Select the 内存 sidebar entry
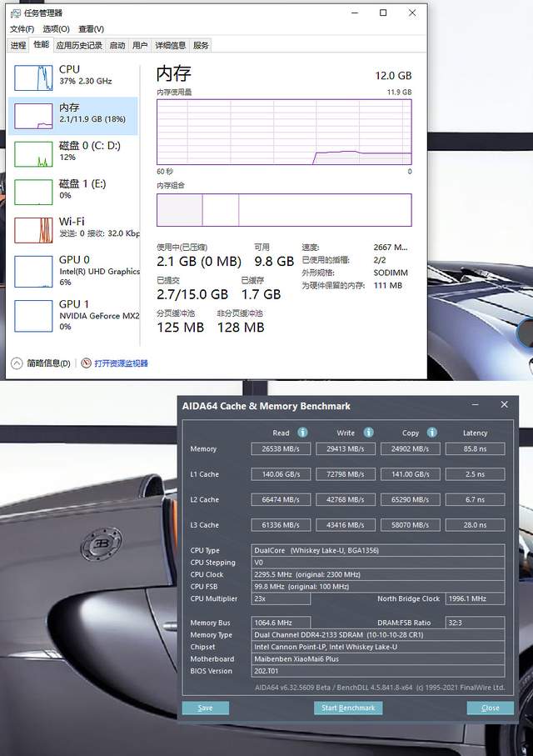Screen dimensions: 533x756 pyautogui.click(x=73, y=116)
